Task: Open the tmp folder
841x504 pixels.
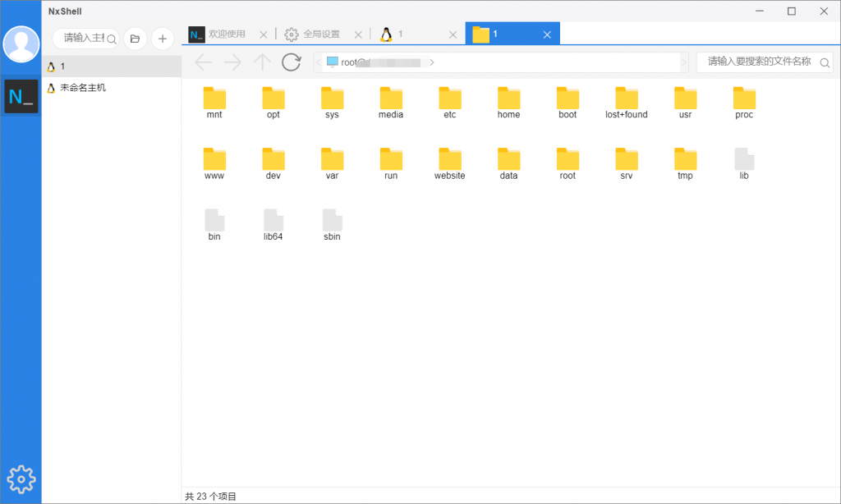Action: 686,163
